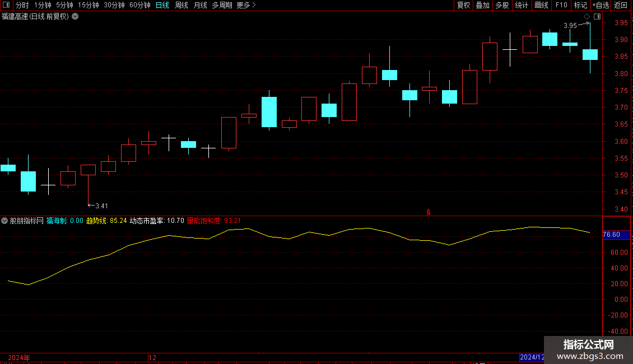The image size is (633, 364).
Task: Click the 复权 toolbar button
Action: click(463, 5)
